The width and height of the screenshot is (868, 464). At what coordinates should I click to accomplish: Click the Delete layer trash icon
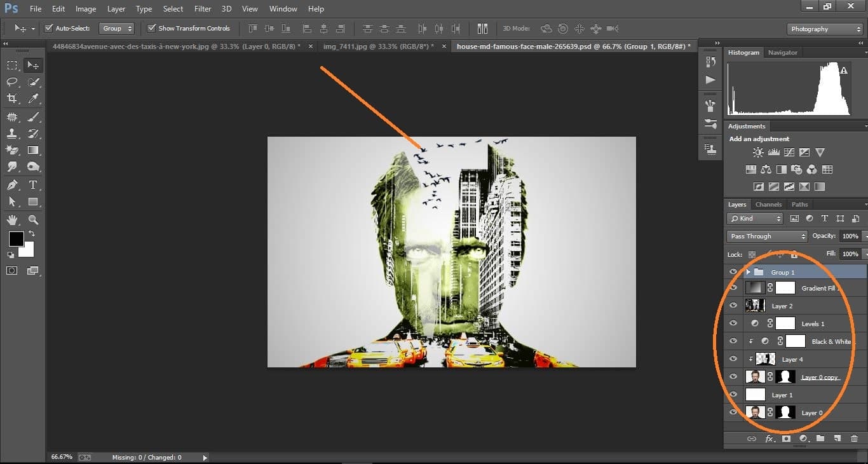(855, 438)
